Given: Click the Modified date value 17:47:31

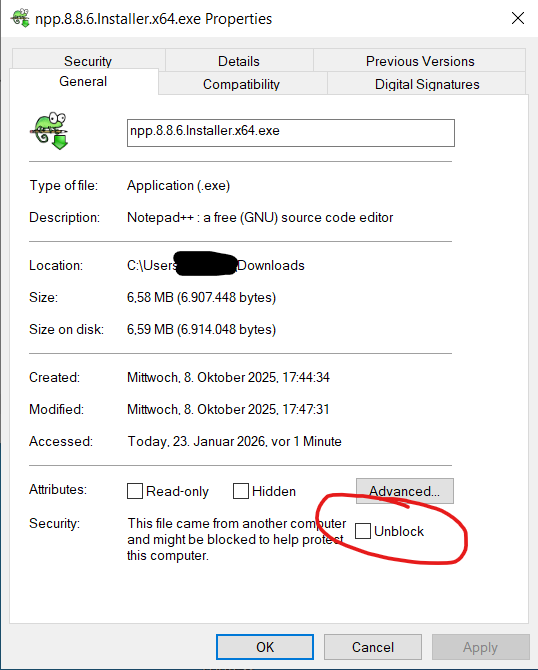Looking at the screenshot, I should pyautogui.click(x=228, y=409).
